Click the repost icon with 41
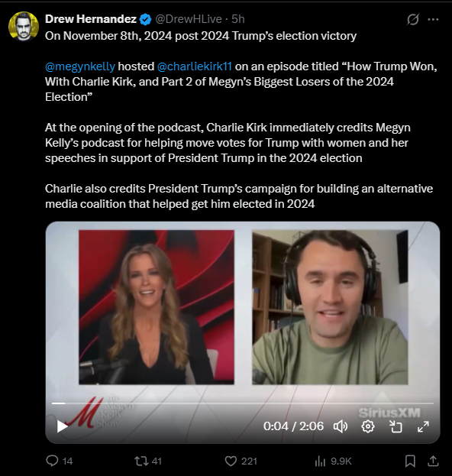 point(141,461)
